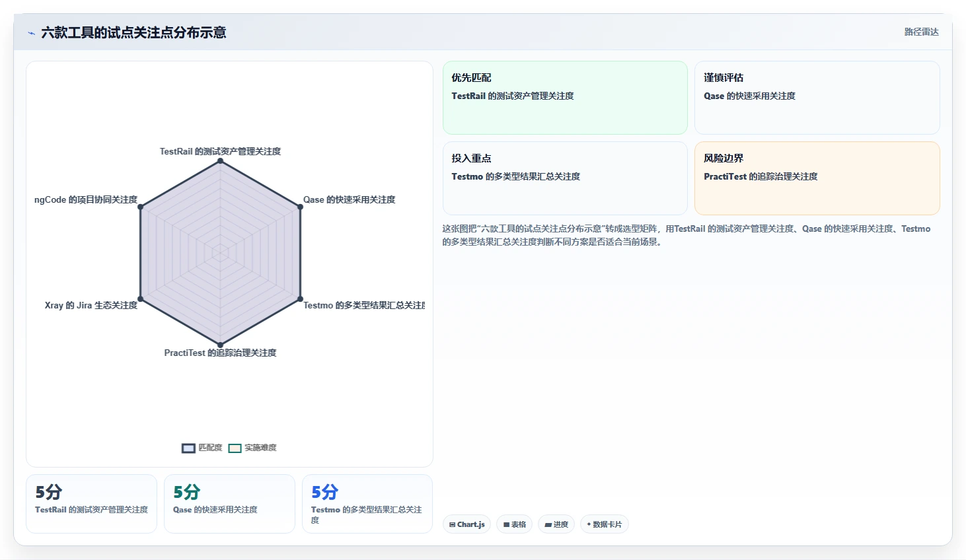The height and width of the screenshot is (560, 966).
Task: Toggle the 实施难度 legend swatch
Action: pyautogui.click(x=235, y=448)
